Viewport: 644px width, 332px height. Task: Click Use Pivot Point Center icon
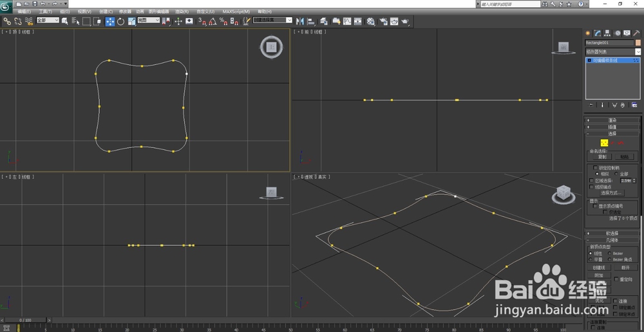(x=166, y=21)
